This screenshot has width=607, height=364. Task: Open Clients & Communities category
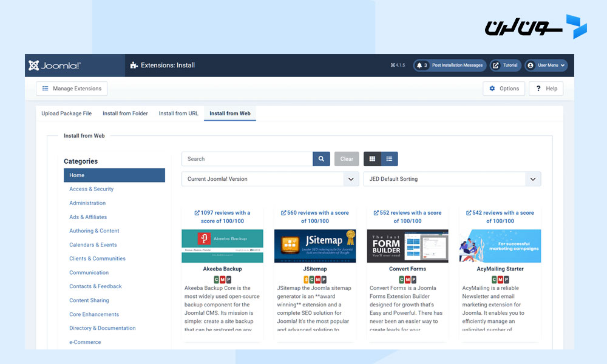pos(97,259)
